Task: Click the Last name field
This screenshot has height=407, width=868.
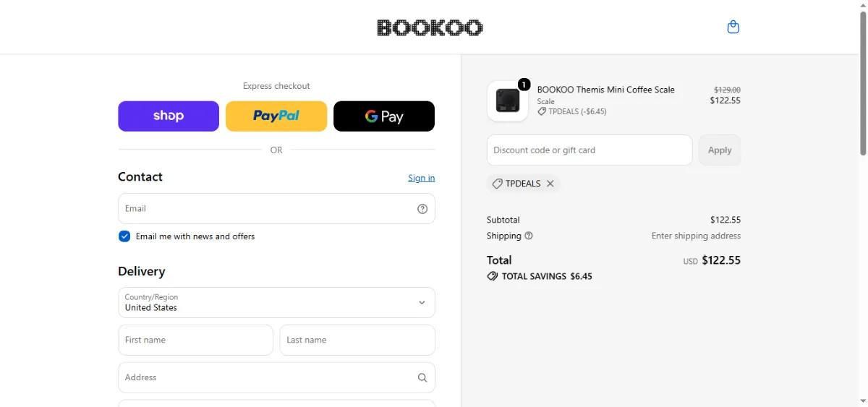Action: pos(357,340)
